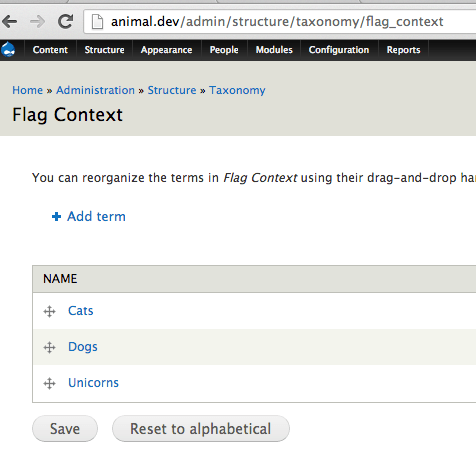Open the Modules admin menu

click(x=274, y=50)
